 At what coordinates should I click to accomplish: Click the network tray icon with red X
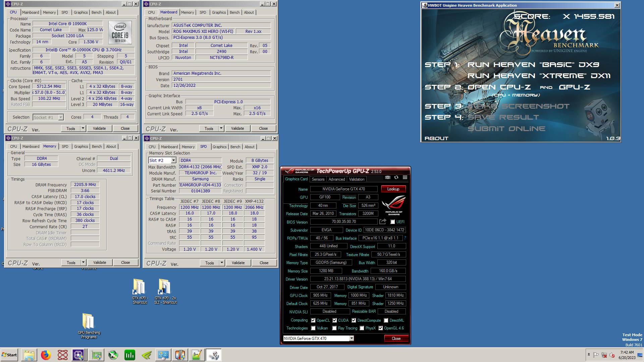coord(604,355)
